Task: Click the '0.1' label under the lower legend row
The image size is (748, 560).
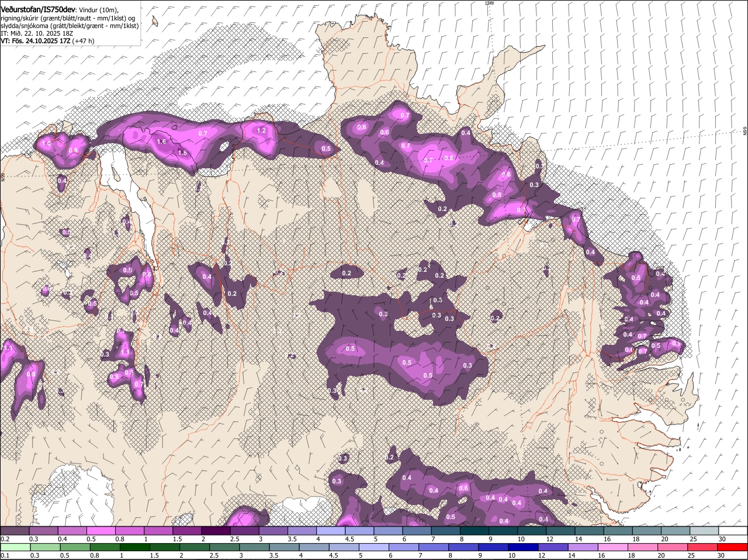Action: (x=5, y=555)
